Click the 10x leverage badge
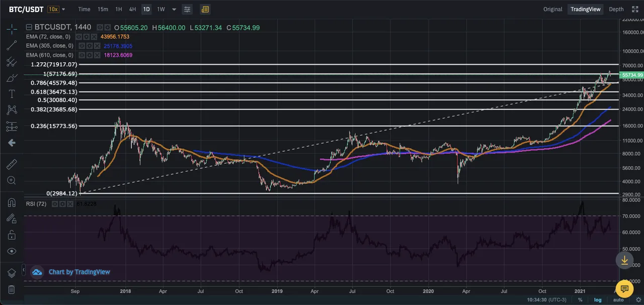Image resolution: width=644 pixels, height=305 pixels. 53,9
